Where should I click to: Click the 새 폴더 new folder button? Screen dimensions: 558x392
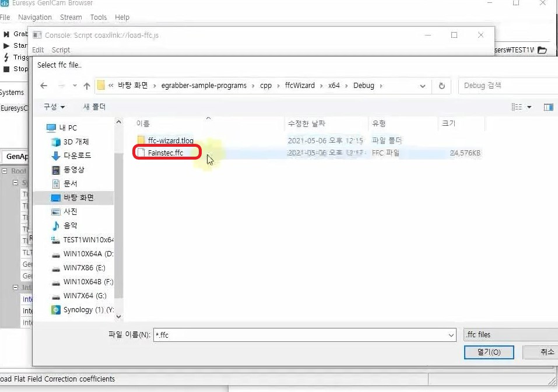pos(94,107)
